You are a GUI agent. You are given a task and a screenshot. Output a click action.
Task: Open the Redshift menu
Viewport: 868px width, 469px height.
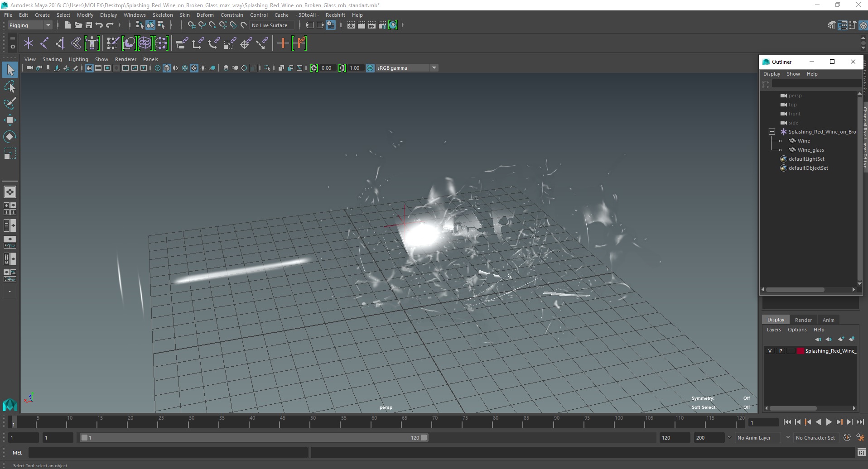[335, 15]
